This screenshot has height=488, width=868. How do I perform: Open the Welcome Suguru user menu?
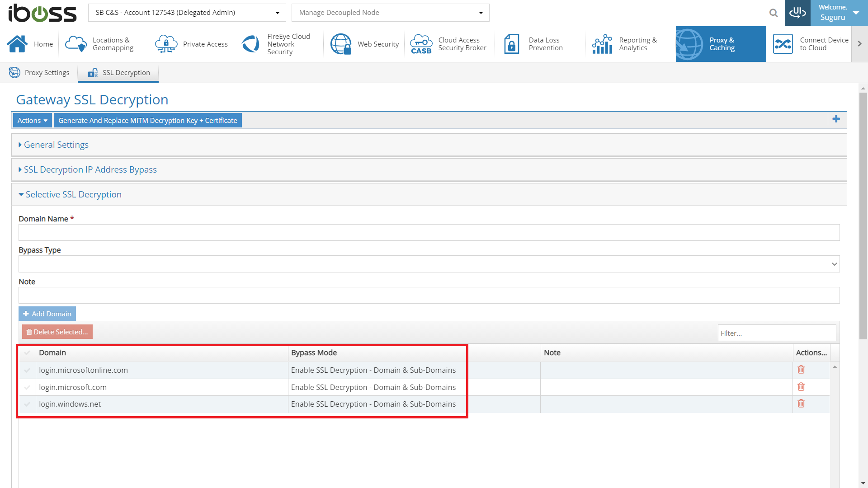click(839, 13)
